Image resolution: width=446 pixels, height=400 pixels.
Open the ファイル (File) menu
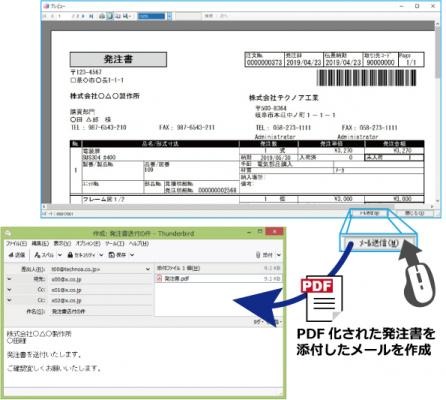(16, 244)
